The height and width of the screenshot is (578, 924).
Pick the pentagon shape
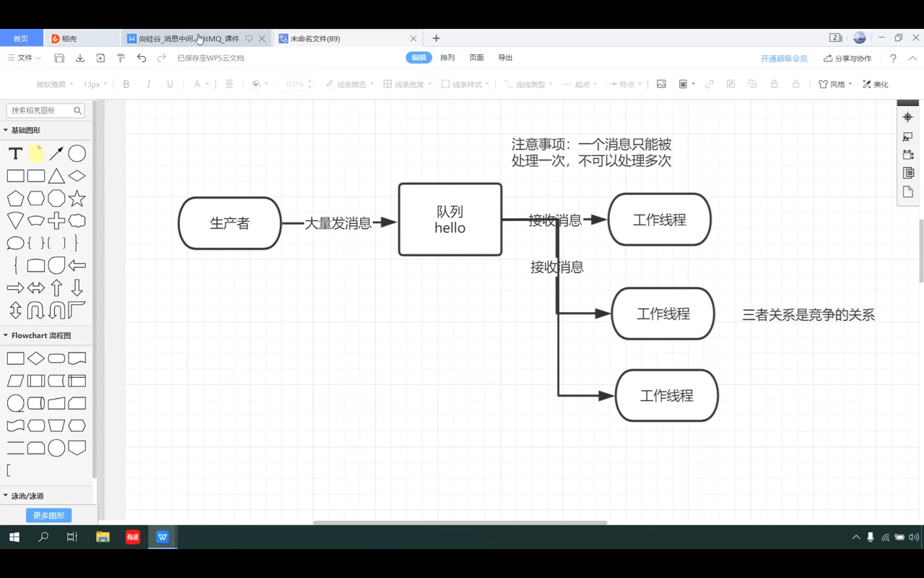(15, 198)
